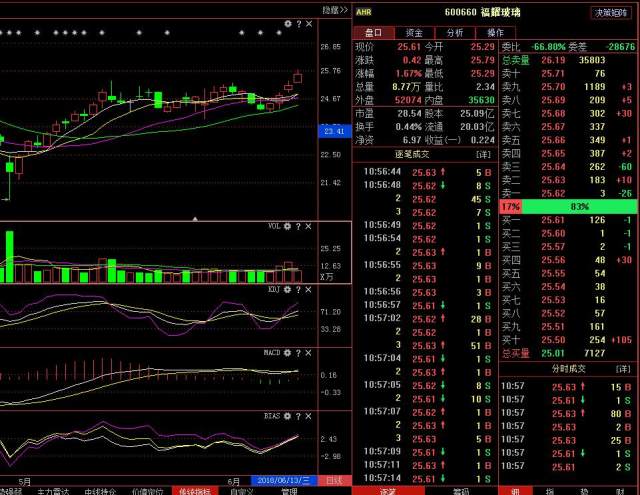Switch to the 分析 tab

tap(455, 33)
